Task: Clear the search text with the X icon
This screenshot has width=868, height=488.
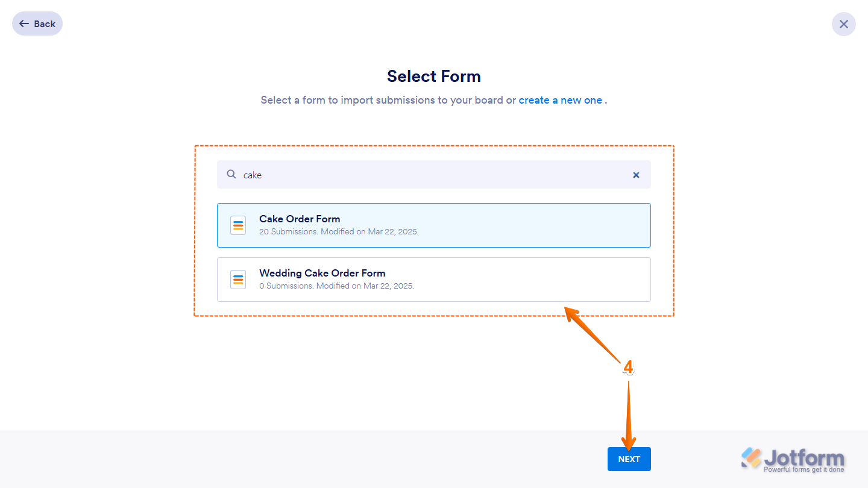Action: [636, 175]
